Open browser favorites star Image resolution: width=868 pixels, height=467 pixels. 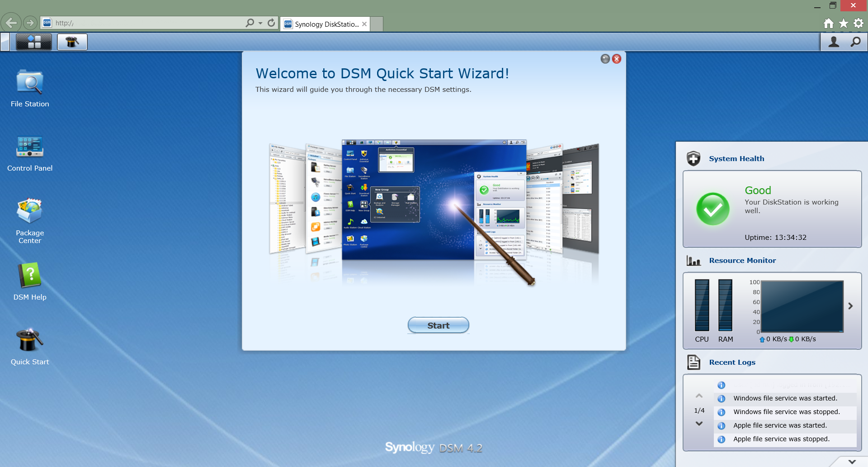coord(844,23)
